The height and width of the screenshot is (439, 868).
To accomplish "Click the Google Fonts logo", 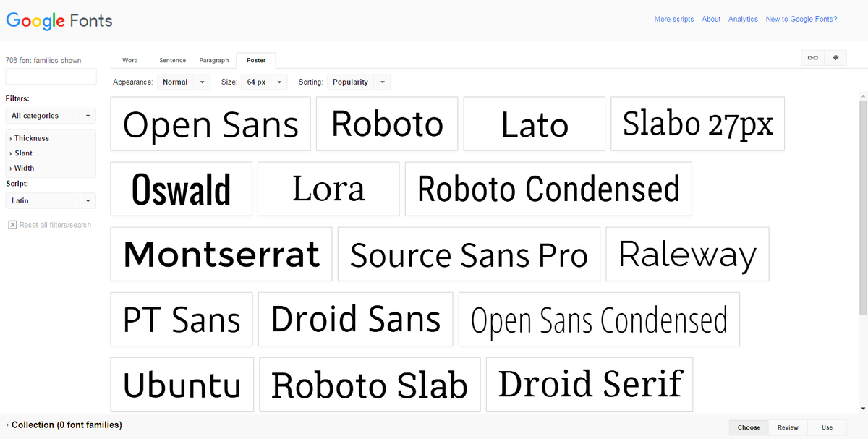I will click(x=59, y=20).
